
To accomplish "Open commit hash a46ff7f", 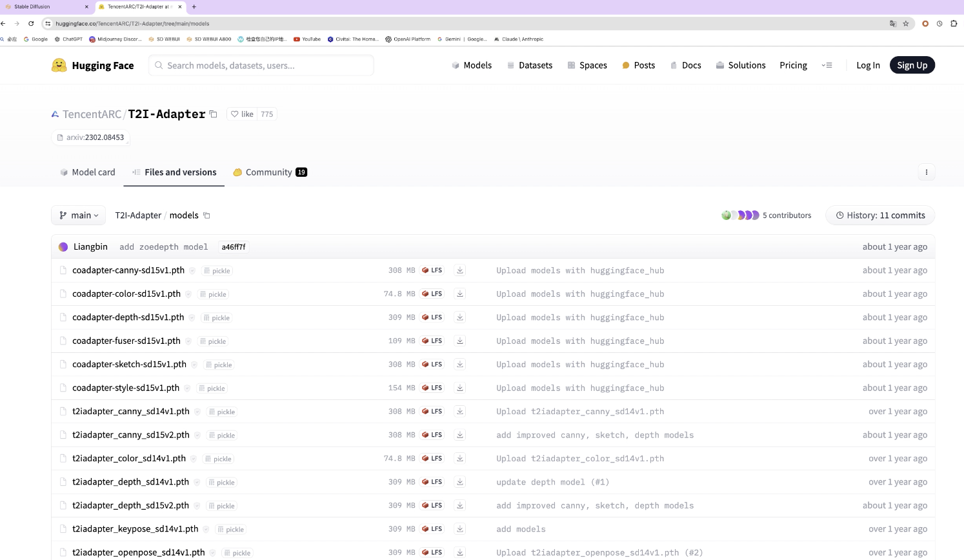I will click(x=234, y=247).
